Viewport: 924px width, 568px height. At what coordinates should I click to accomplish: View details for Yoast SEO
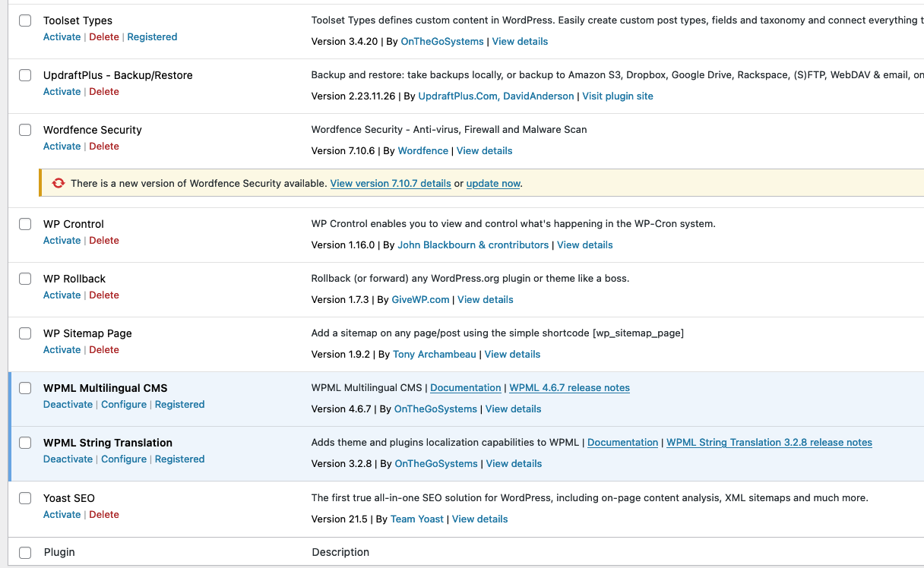pos(480,519)
